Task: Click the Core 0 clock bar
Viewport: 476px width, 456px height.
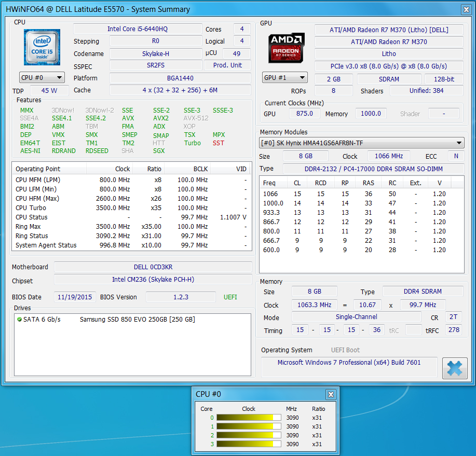Action: pyautogui.click(x=249, y=418)
